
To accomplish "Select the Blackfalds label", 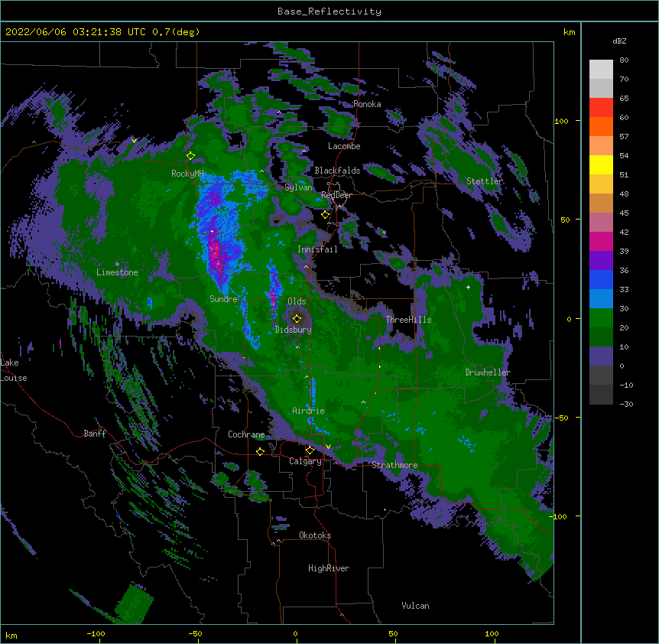I will [x=337, y=171].
